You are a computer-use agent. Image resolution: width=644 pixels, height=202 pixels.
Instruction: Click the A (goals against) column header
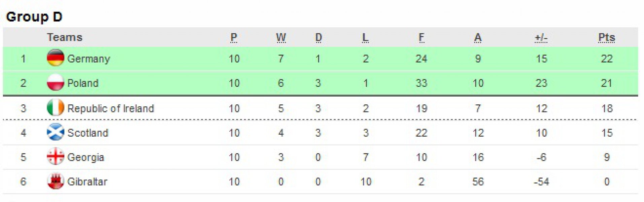pyautogui.click(x=478, y=37)
